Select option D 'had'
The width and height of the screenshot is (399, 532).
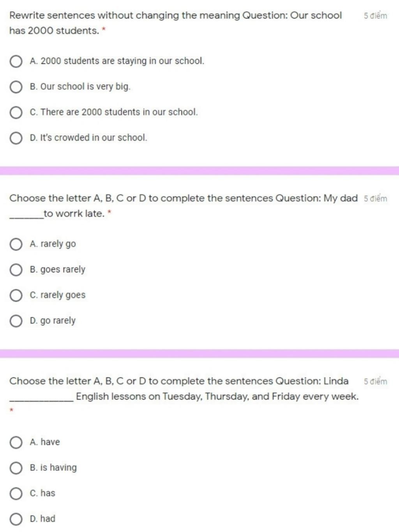[x=16, y=519]
